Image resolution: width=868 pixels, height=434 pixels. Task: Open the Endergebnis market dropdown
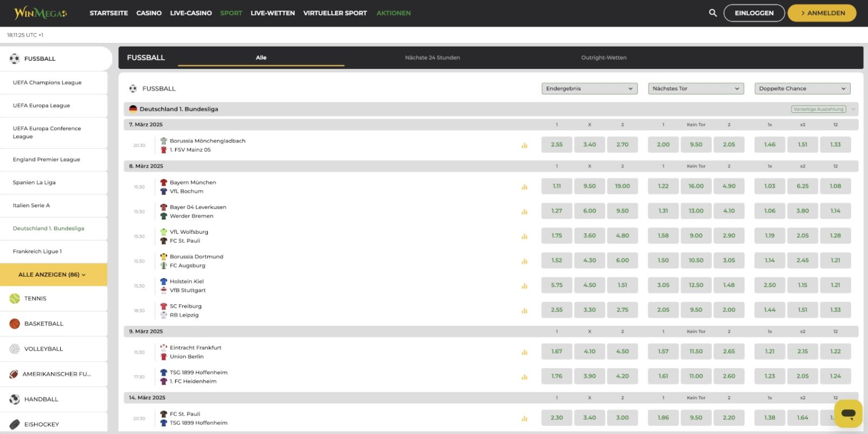coord(590,88)
